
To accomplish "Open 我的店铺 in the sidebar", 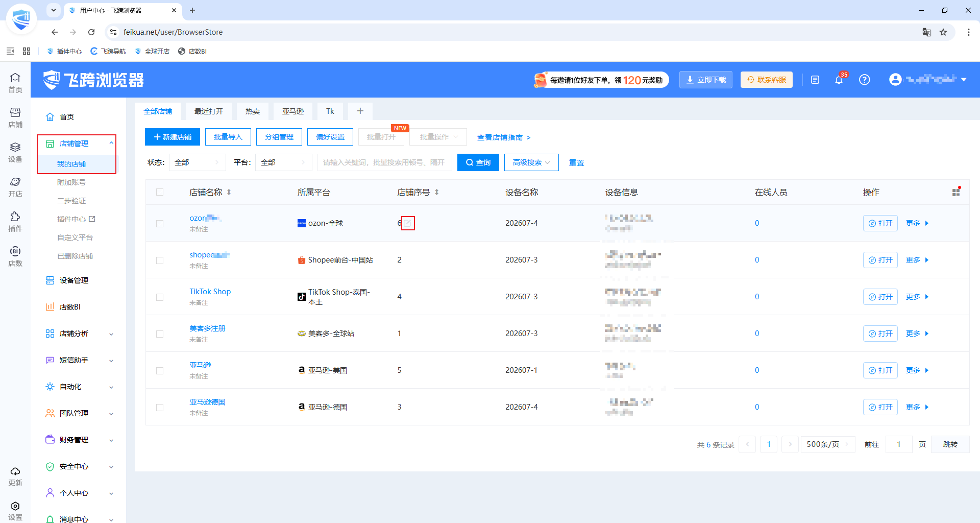I will (x=71, y=164).
